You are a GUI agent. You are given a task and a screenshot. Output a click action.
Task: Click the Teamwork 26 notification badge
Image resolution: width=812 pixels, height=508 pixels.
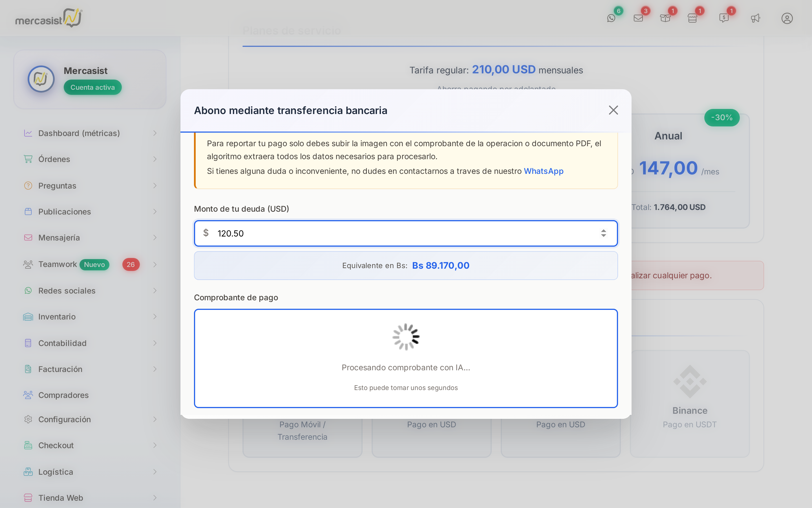click(131, 264)
